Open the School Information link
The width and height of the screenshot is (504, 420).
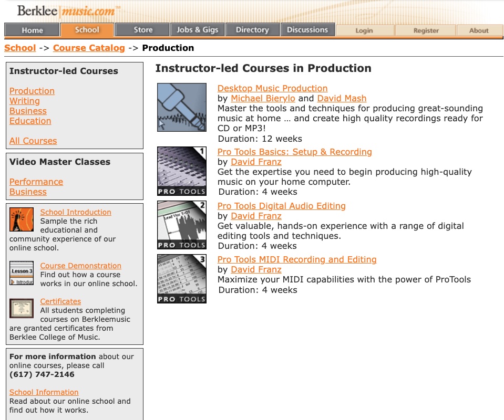tap(44, 392)
